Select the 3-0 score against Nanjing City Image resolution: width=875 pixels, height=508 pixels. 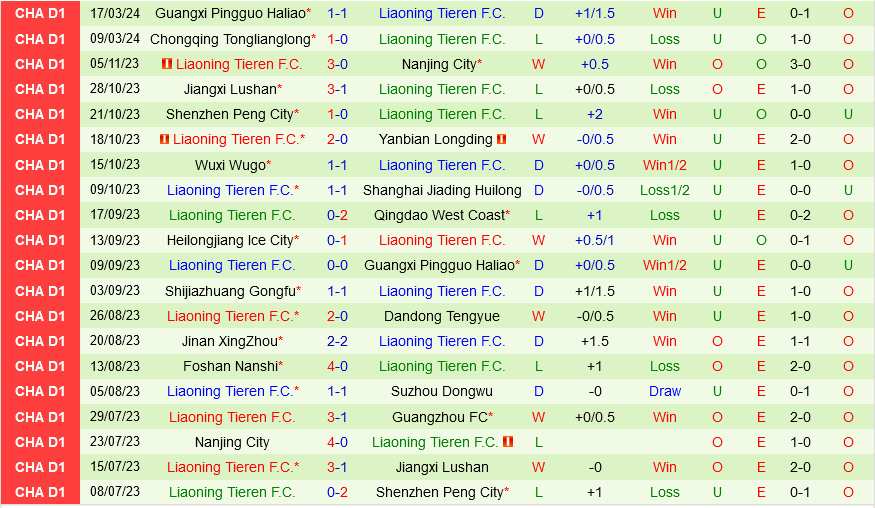pyautogui.click(x=337, y=64)
